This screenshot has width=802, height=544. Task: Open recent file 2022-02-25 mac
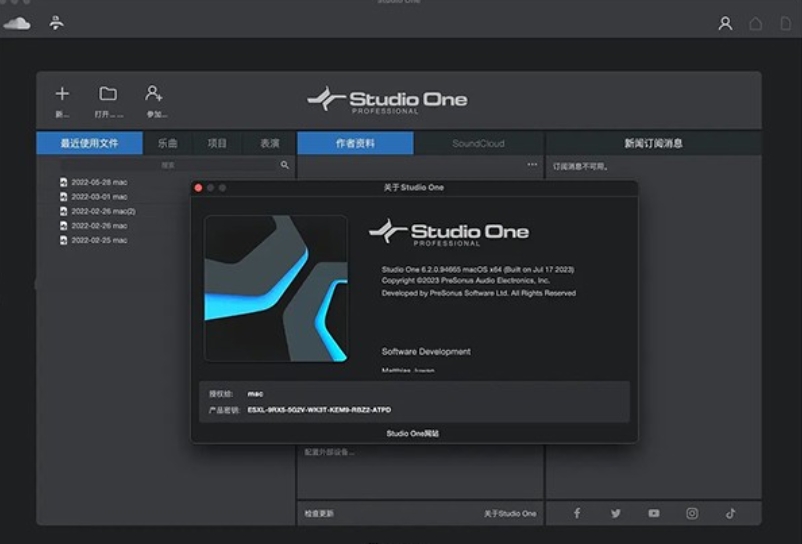pos(99,240)
